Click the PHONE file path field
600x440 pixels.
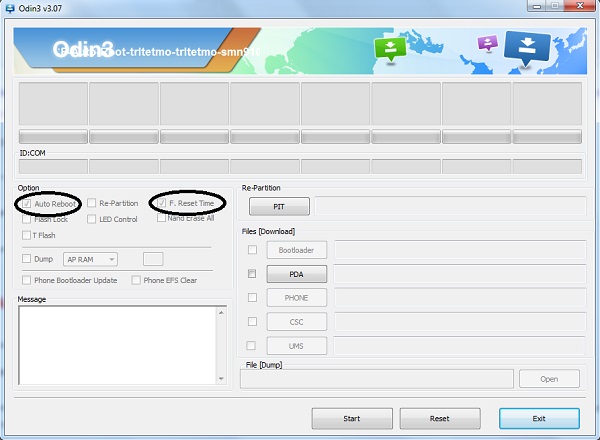point(460,297)
